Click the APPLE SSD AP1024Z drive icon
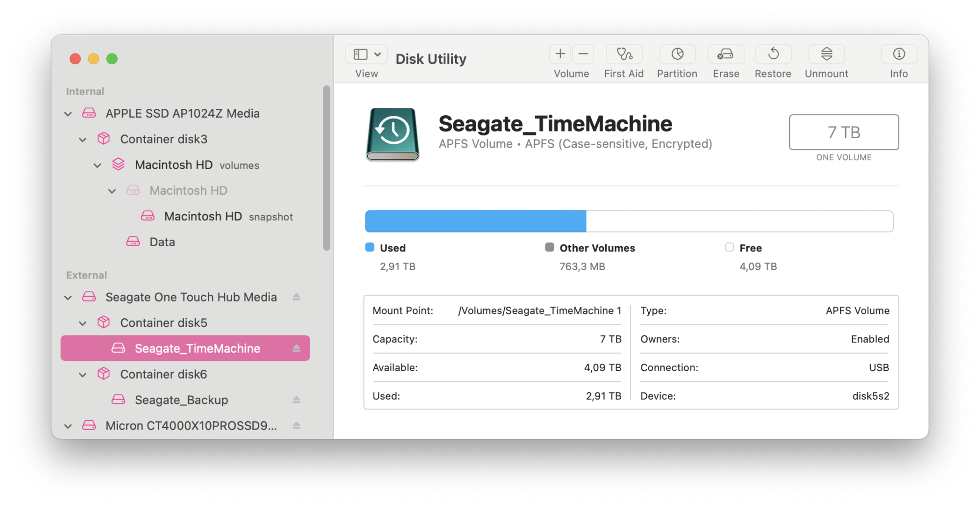 click(x=89, y=113)
